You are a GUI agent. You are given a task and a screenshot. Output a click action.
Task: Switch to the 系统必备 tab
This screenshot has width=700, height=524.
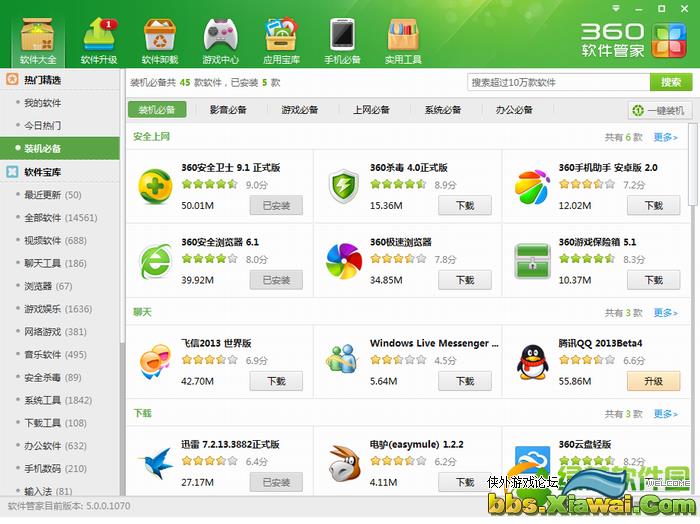443,109
